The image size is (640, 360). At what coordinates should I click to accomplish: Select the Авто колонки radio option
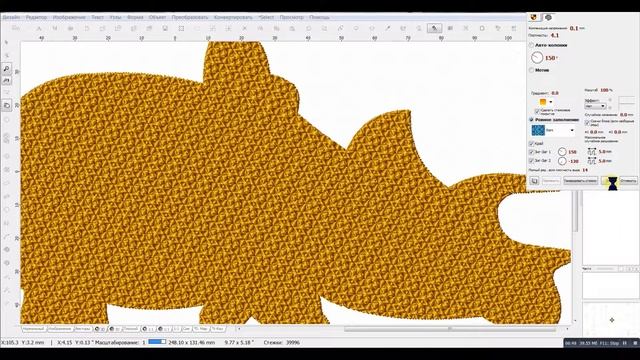[x=531, y=45]
